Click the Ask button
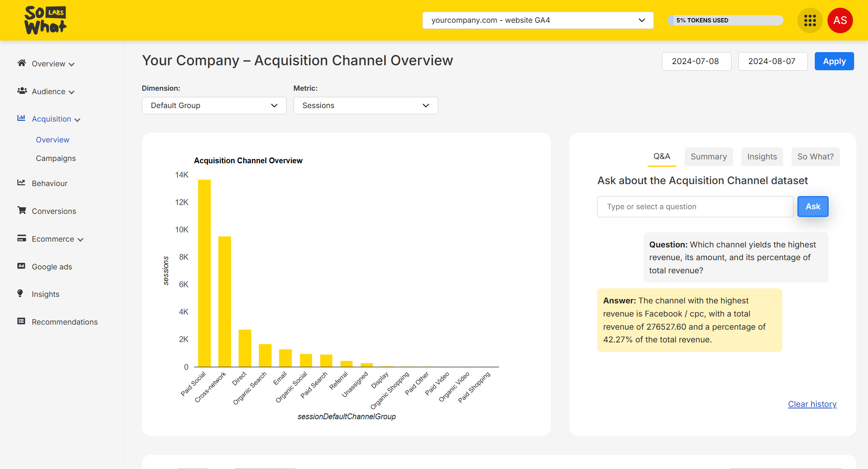The image size is (868, 469). (x=813, y=207)
